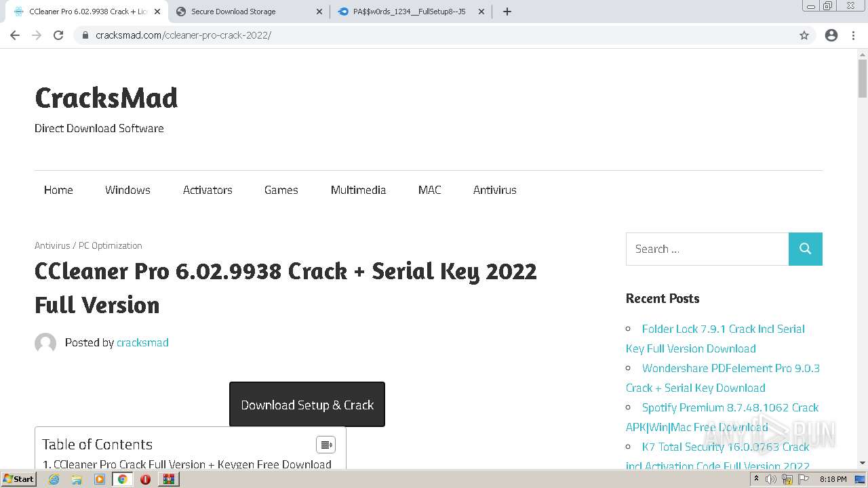868x488 pixels.
Task: Open the WinRAR icon on the taskbar
Action: [x=169, y=479]
